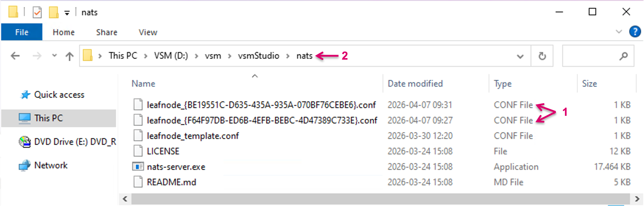Image resolution: width=644 pixels, height=206 pixels.
Task: Switch to the View ribbon tab
Action: point(148,32)
